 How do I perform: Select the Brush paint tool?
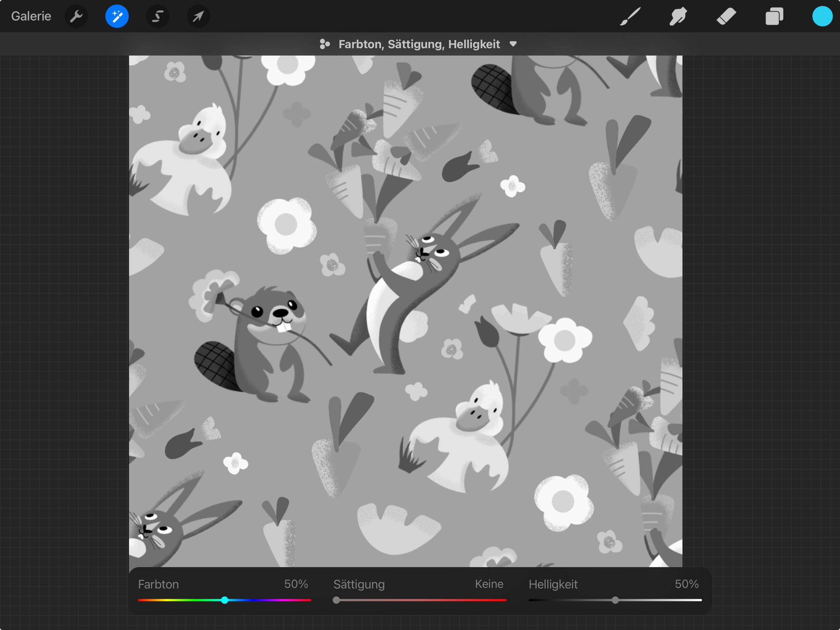coord(630,16)
